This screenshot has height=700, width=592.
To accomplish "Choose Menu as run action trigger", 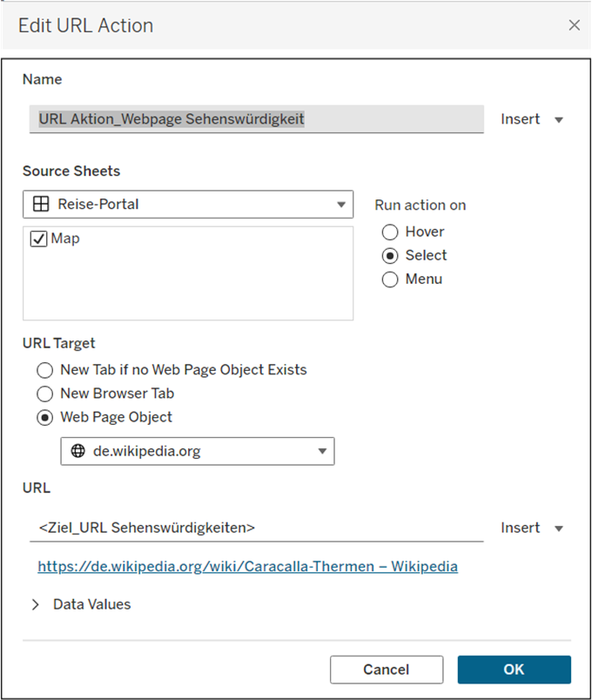I will pyautogui.click(x=390, y=279).
